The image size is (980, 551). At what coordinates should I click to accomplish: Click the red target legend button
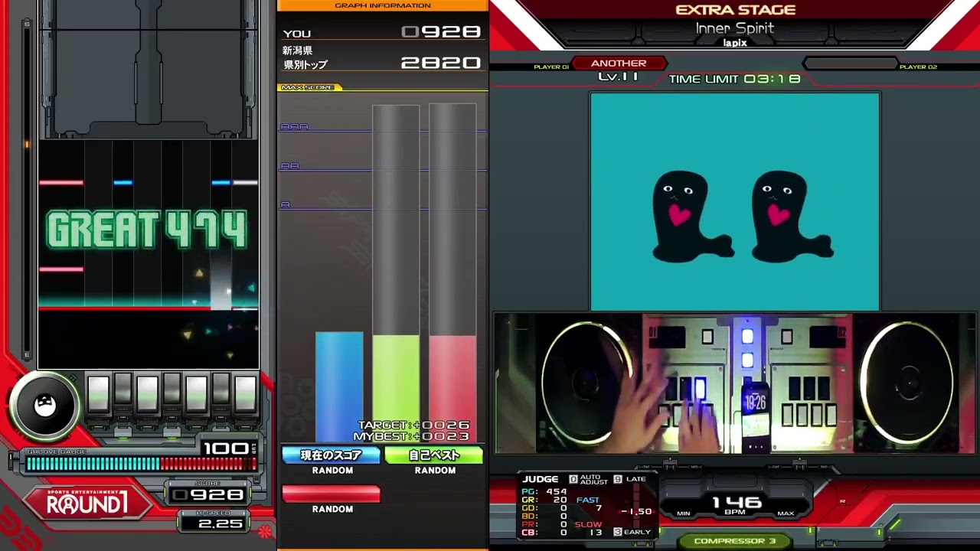click(331, 494)
